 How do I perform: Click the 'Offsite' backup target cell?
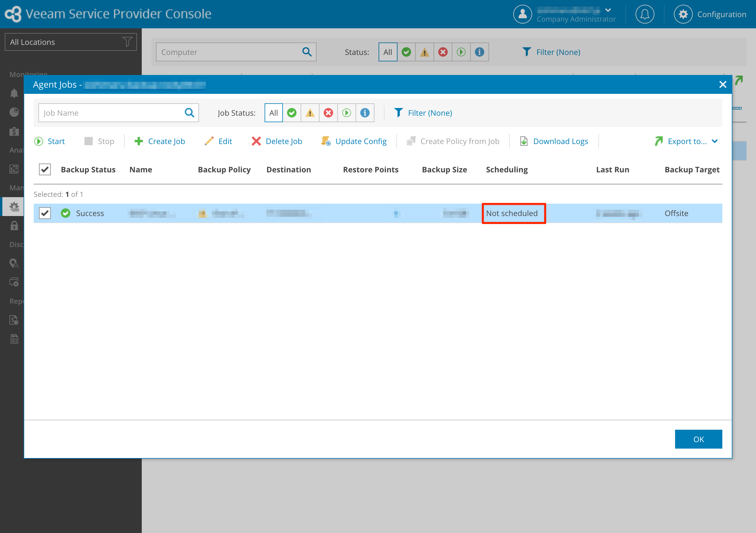(676, 213)
